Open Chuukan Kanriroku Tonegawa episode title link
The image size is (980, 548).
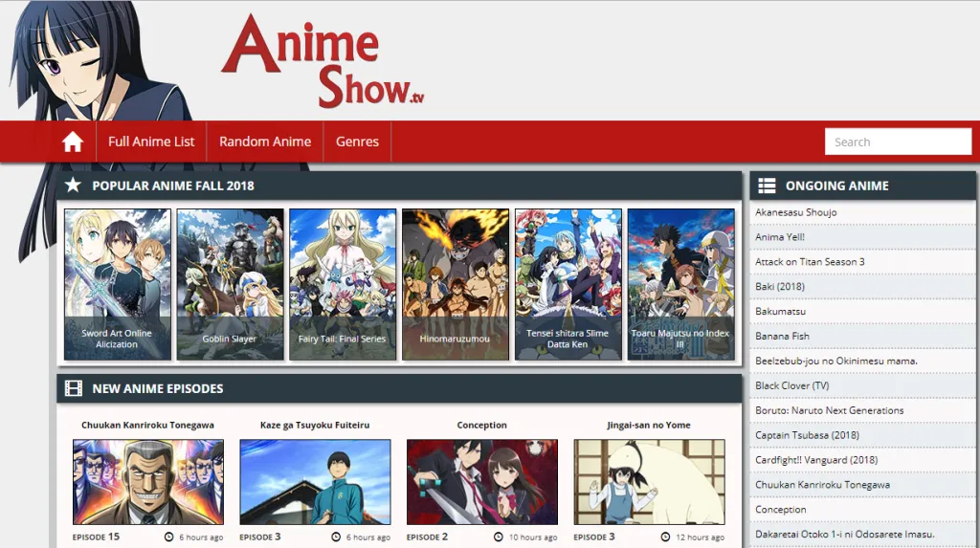[x=147, y=425]
